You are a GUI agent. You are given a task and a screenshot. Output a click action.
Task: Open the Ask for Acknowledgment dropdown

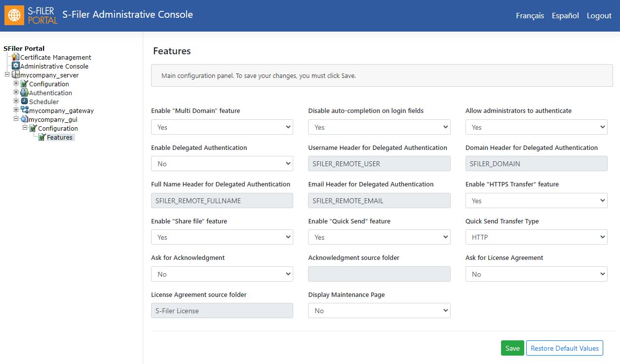[x=222, y=274]
